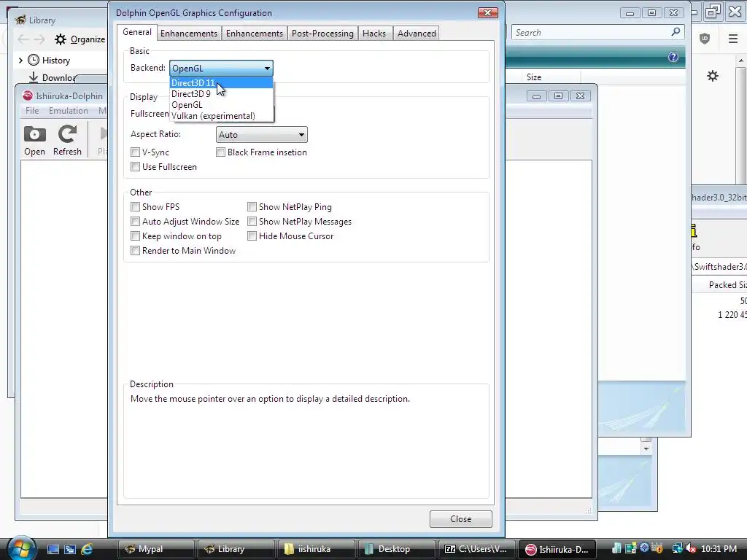This screenshot has width=747, height=560.
Task: Open the hamburger menu icon
Action: (733, 39)
